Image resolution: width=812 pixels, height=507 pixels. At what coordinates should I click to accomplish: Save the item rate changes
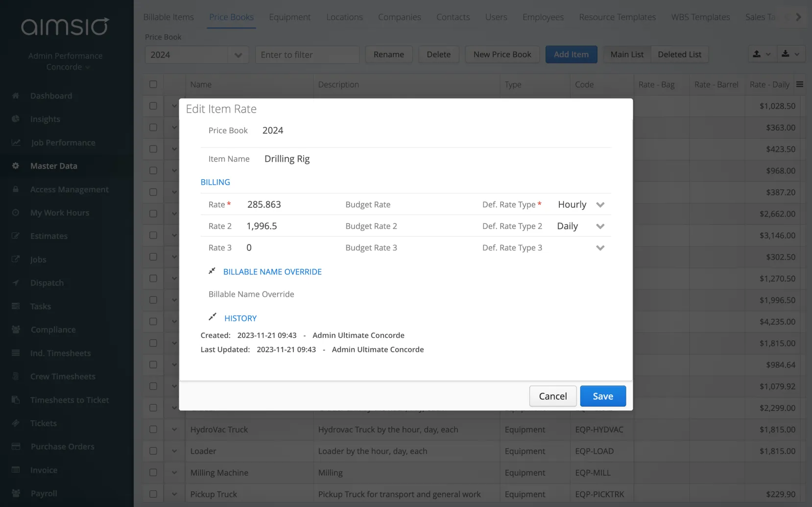click(x=603, y=396)
